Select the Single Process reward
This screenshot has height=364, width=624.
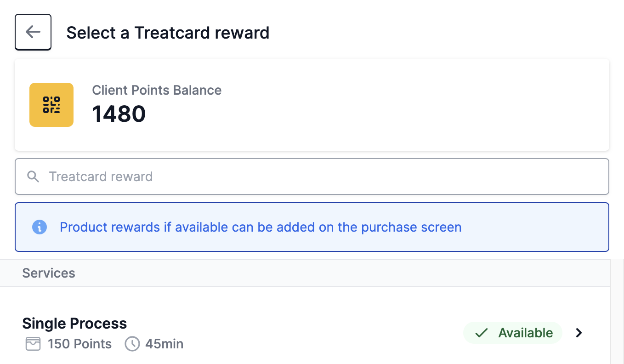(305, 333)
